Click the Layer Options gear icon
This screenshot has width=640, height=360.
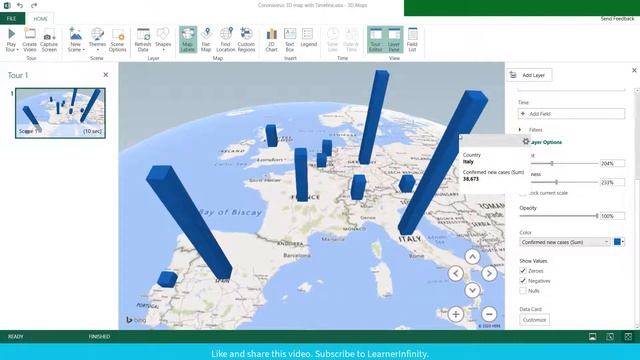tap(526, 141)
